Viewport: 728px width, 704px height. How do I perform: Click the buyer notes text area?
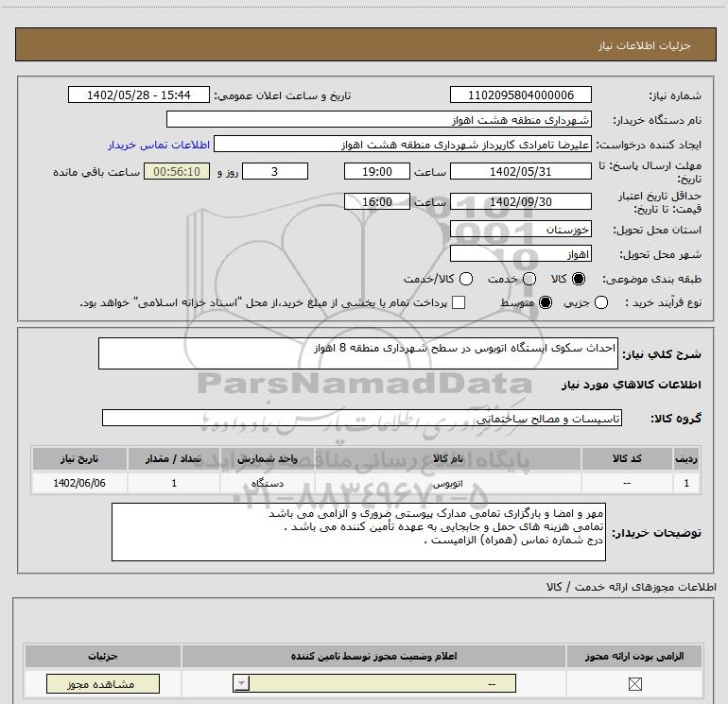pyautogui.click(x=358, y=532)
